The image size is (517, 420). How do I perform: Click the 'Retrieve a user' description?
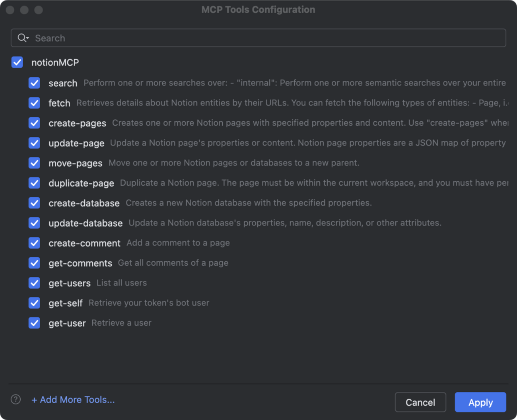(x=121, y=323)
